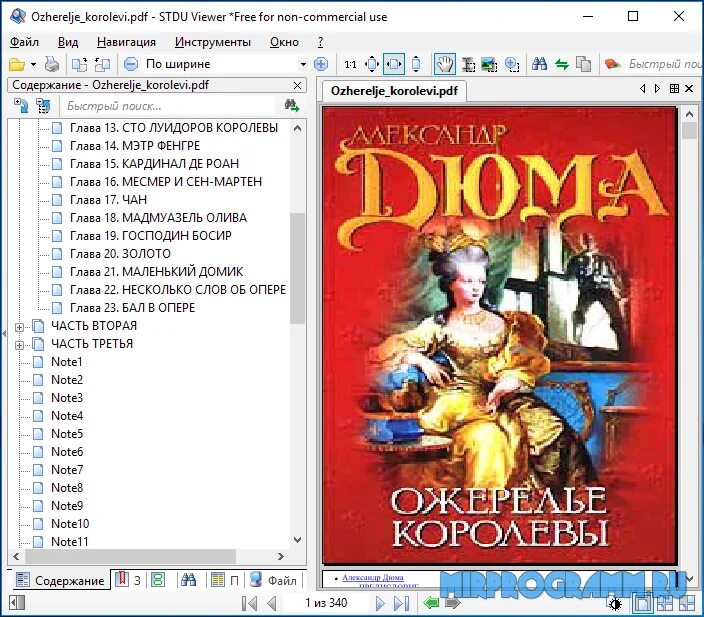
Task: Click the collapse all contents tree icon
Action: click(x=44, y=106)
